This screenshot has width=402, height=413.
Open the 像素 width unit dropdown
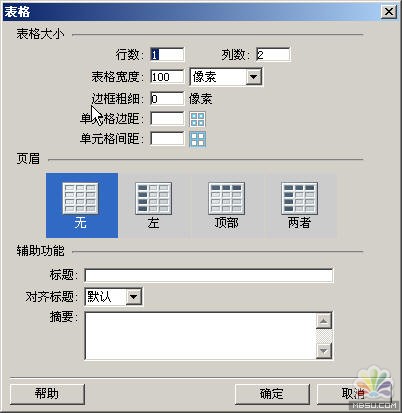pyautogui.click(x=226, y=77)
